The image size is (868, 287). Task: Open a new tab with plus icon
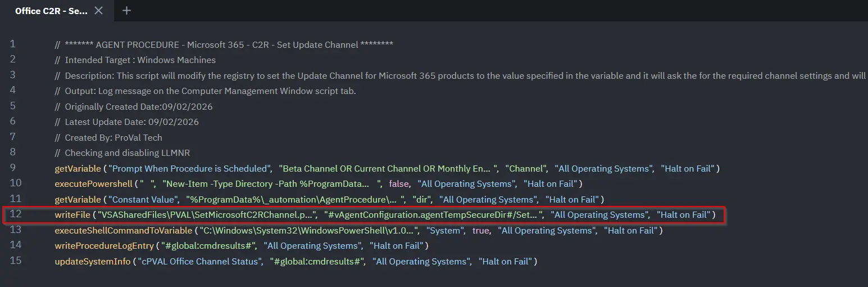[126, 11]
